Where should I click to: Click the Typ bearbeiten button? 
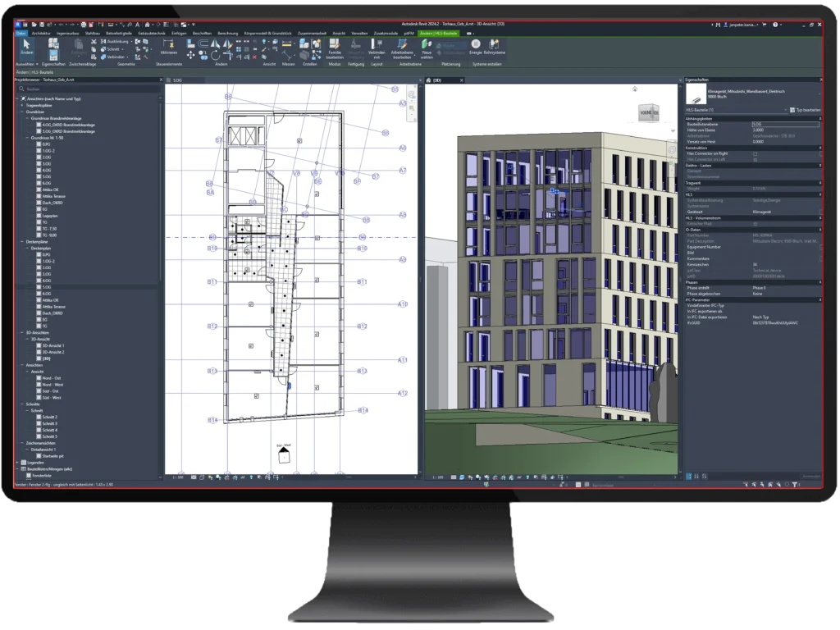click(804, 109)
